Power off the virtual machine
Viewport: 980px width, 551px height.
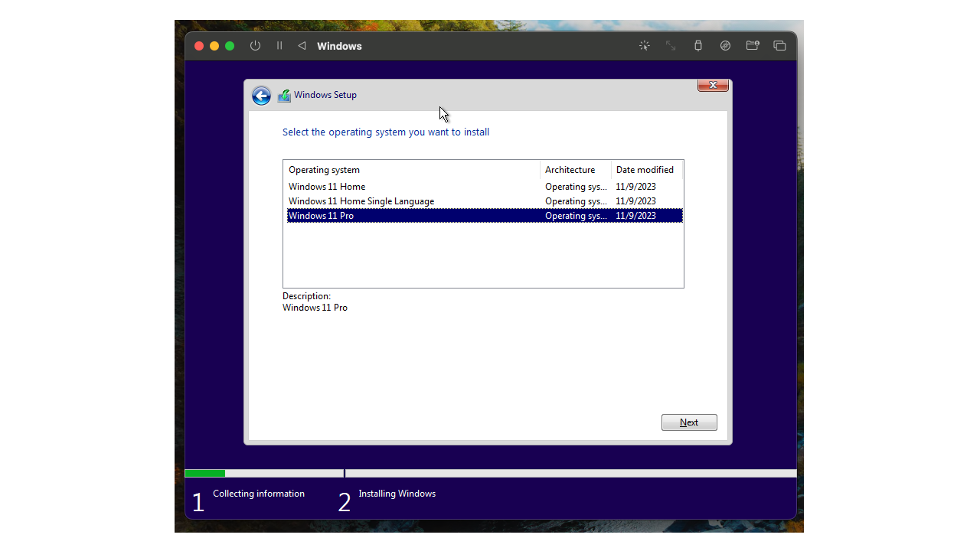[x=255, y=45]
